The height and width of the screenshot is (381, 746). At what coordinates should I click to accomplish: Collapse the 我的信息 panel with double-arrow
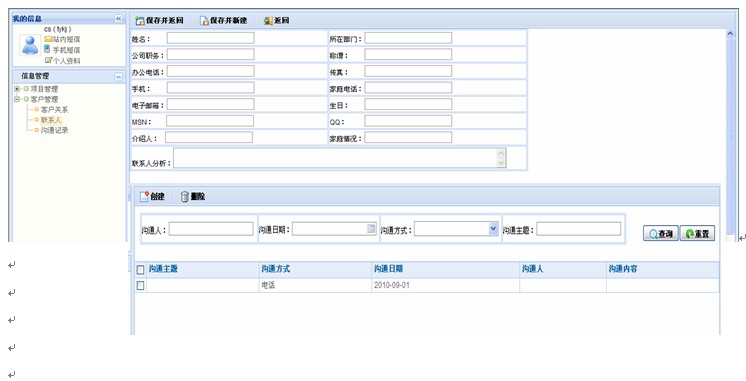tap(118, 19)
